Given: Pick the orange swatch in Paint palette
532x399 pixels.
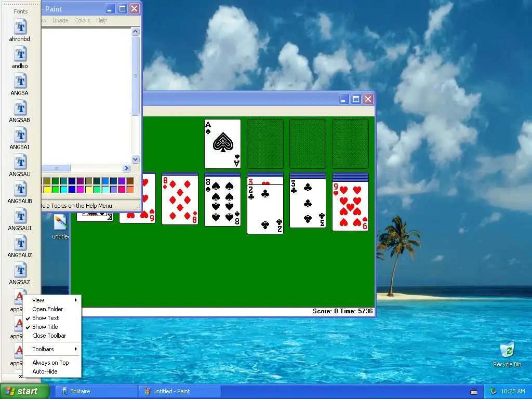Looking at the screenshot, I should 130,189.
